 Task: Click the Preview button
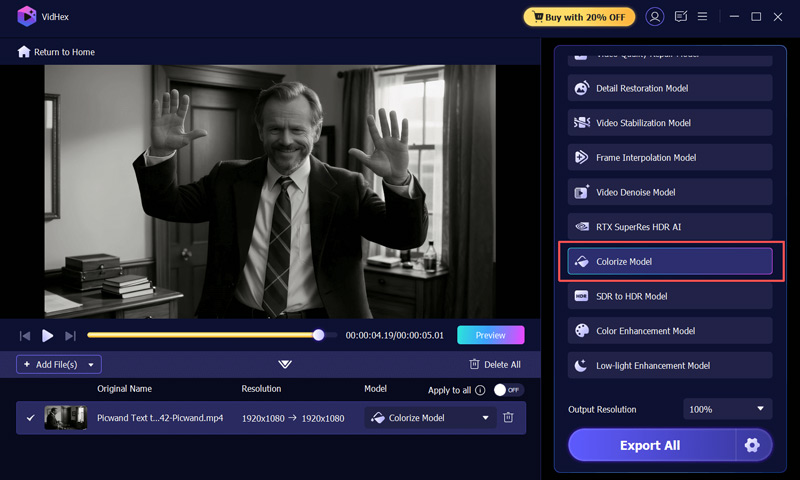point(490,335)
